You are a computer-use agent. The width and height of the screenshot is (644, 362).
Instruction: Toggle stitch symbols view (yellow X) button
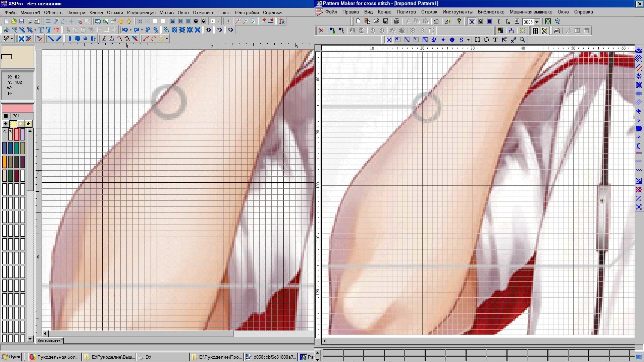[545, 31]
